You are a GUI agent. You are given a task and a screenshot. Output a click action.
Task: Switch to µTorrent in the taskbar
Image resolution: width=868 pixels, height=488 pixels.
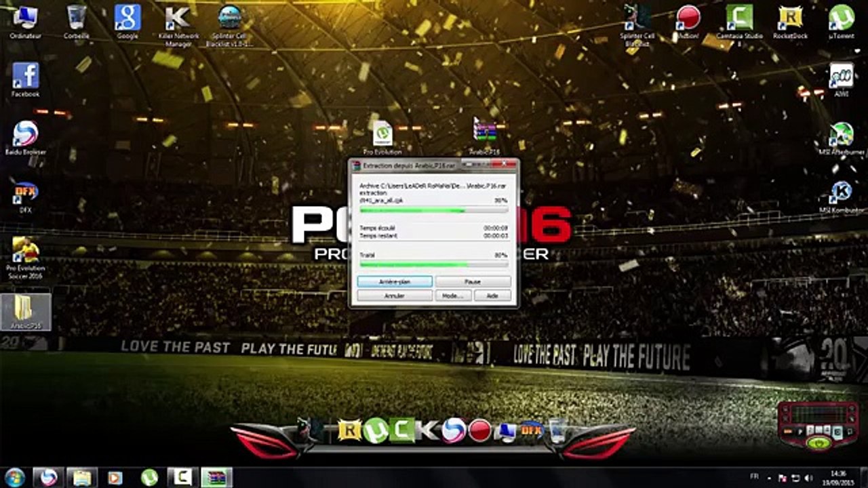[149, 477]
